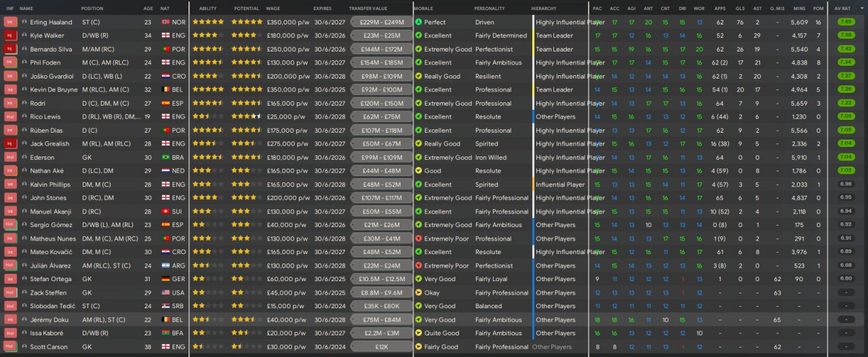The width and height of the screenshot is (868, 357).
Task: Sort players by AGE column header
Action: [x=148, y=8]
